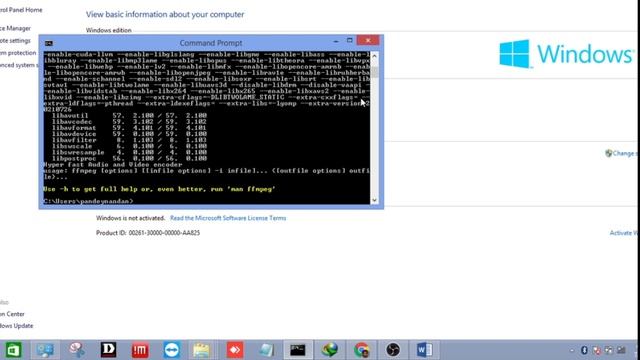Click the 'libpostproc' version row
The height and width of the screenshot is (360, 640).
pyautogui.click(x=129, y=158)
